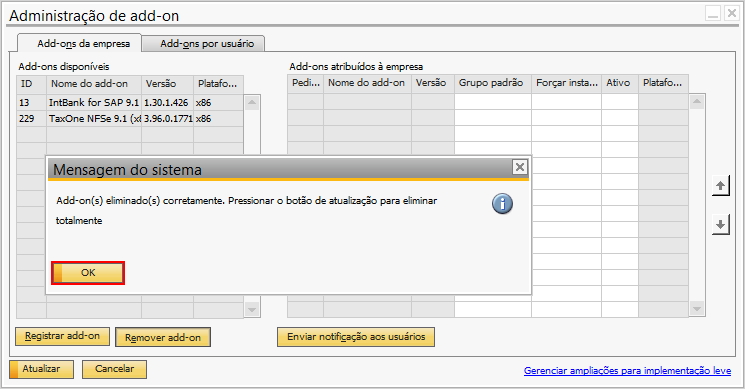Open Gerenciar ampliações para implementação leve link
Screen dimensions: 745x389
click(x=627, y=370)
